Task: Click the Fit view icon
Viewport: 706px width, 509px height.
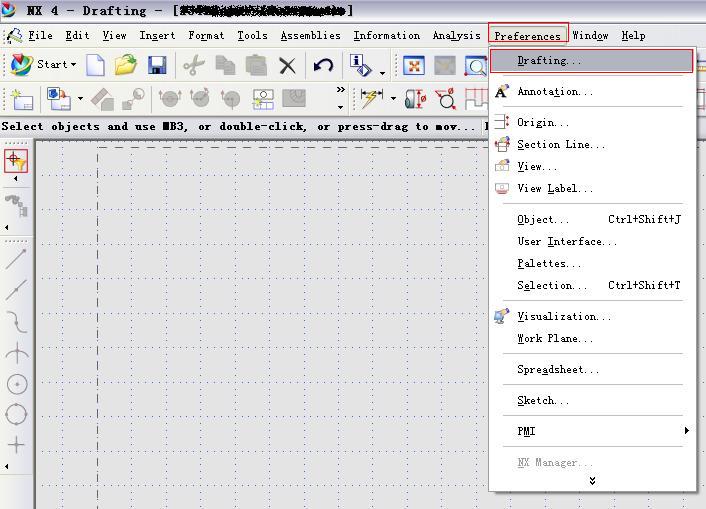Action: click(x=414, y=66)
